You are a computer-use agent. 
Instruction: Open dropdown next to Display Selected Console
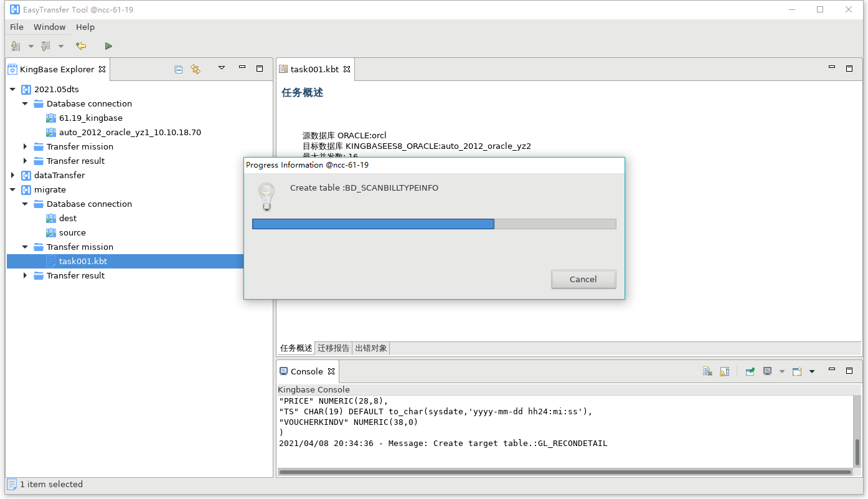click(782, 372)
